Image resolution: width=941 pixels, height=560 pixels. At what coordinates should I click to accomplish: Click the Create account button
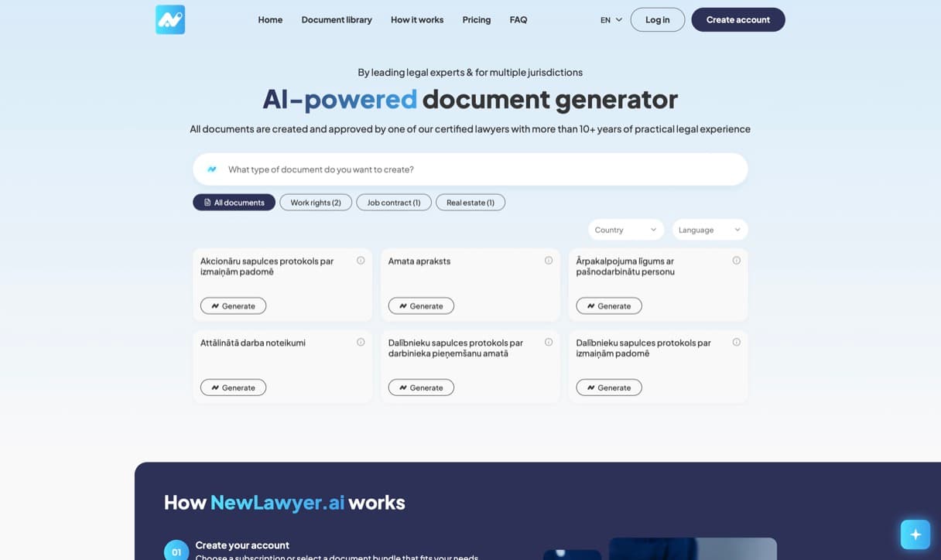coord(738,20)
